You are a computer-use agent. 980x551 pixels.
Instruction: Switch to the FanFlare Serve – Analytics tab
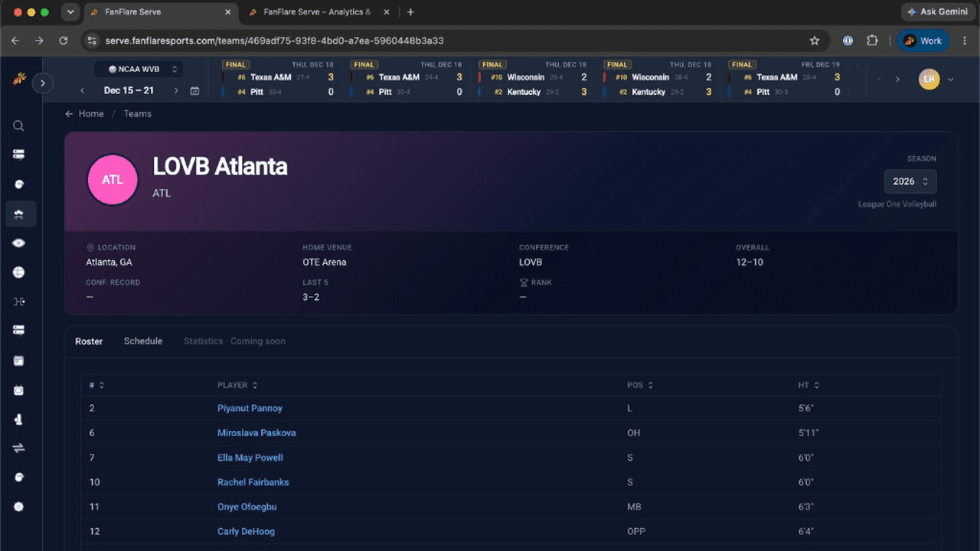tap(317, 12)
